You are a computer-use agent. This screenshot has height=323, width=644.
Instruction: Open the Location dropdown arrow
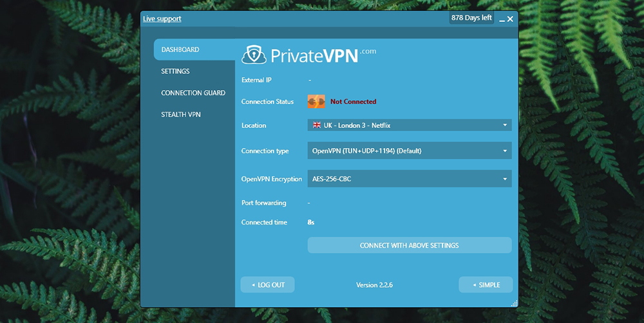(505, 125)
